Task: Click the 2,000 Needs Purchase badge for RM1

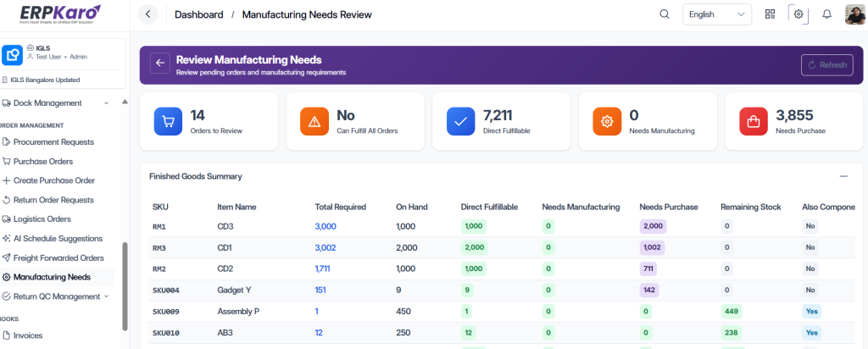Action: coord(653,226)
